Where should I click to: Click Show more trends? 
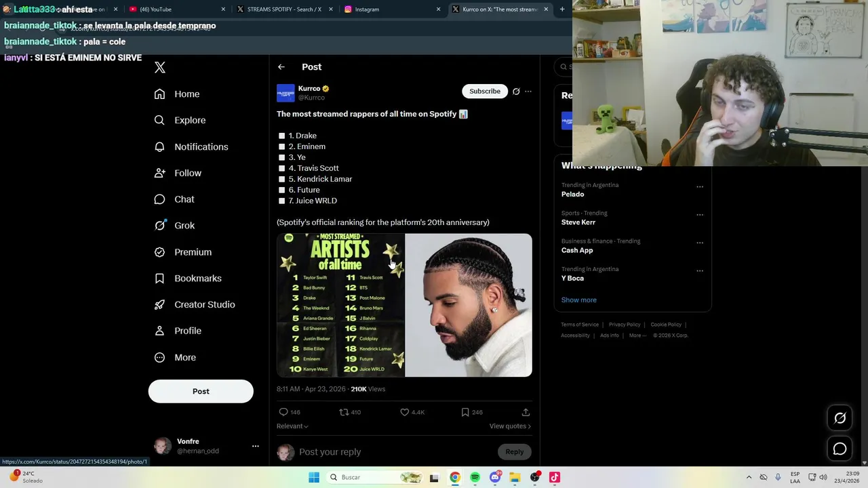pyautogui.click(x=579, y=300)
